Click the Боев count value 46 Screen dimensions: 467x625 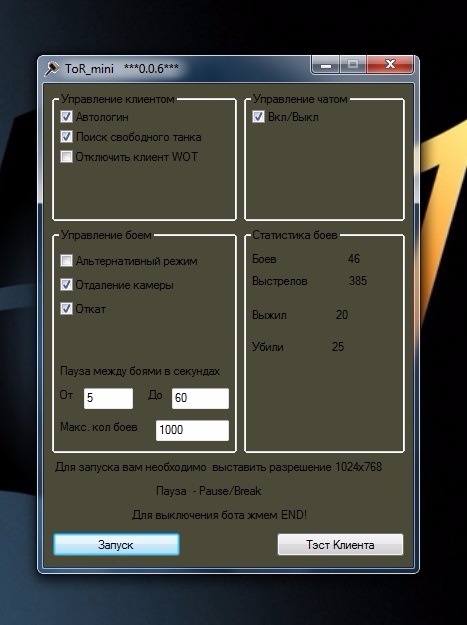(x=354, y=259)
